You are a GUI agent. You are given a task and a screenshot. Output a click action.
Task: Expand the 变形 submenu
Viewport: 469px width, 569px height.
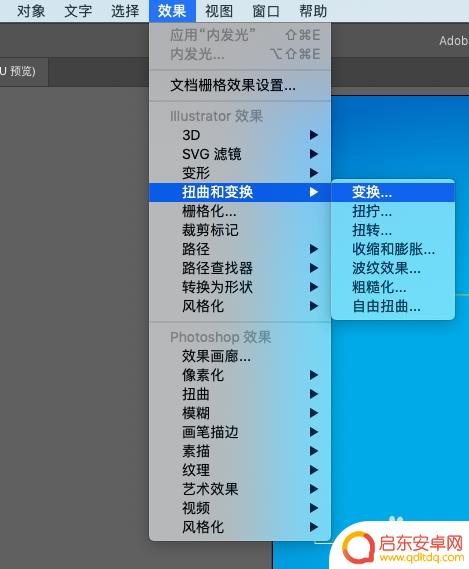coord(240,173)
